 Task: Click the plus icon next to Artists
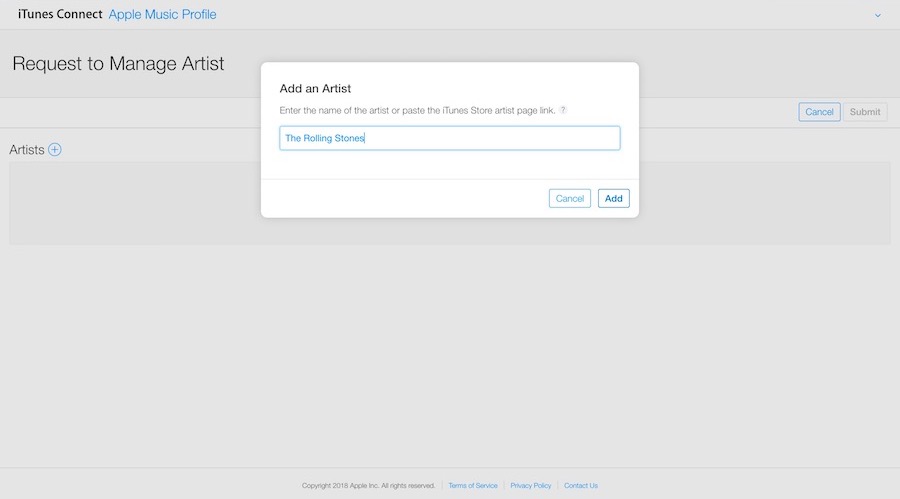click(55, 149)
